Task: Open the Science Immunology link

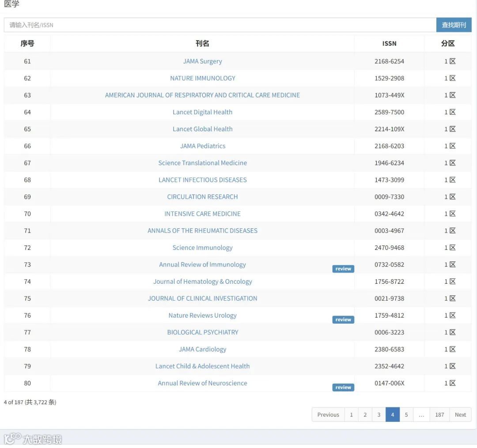Action: (x=202, y=248)
